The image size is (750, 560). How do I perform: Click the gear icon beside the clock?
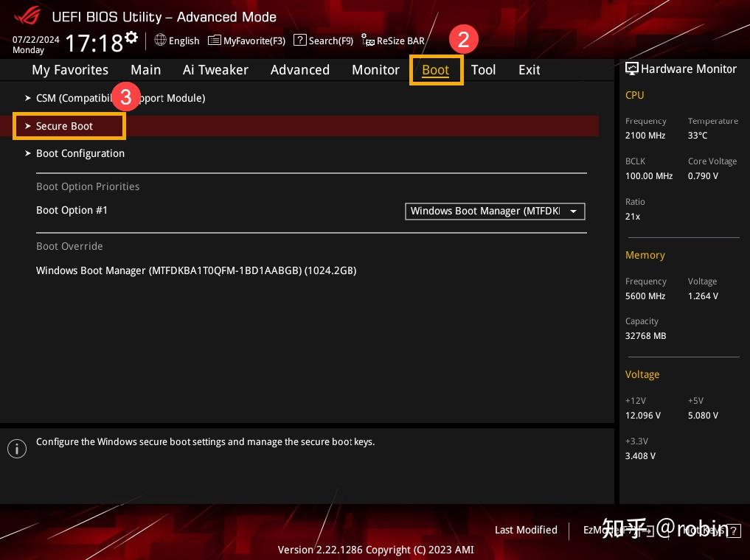click(x=131, y=35)
